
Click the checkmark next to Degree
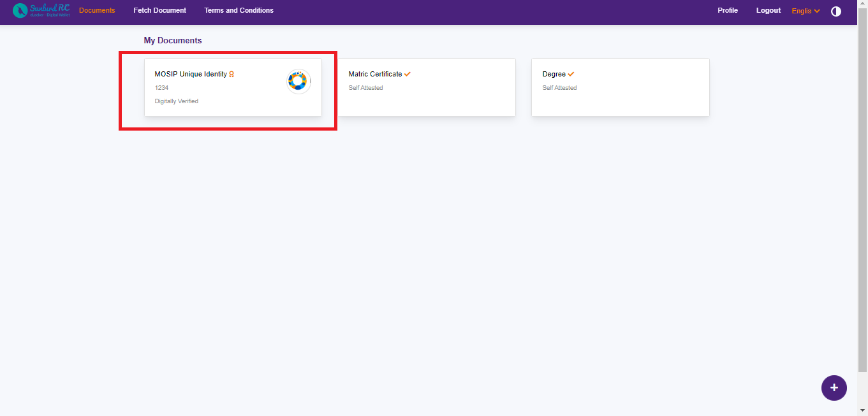(571, 75)
